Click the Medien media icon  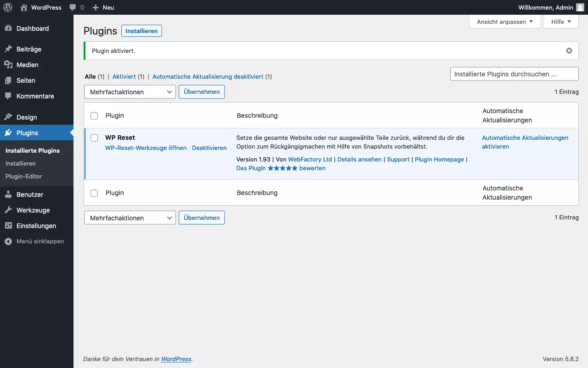click(x=8, y=65)
